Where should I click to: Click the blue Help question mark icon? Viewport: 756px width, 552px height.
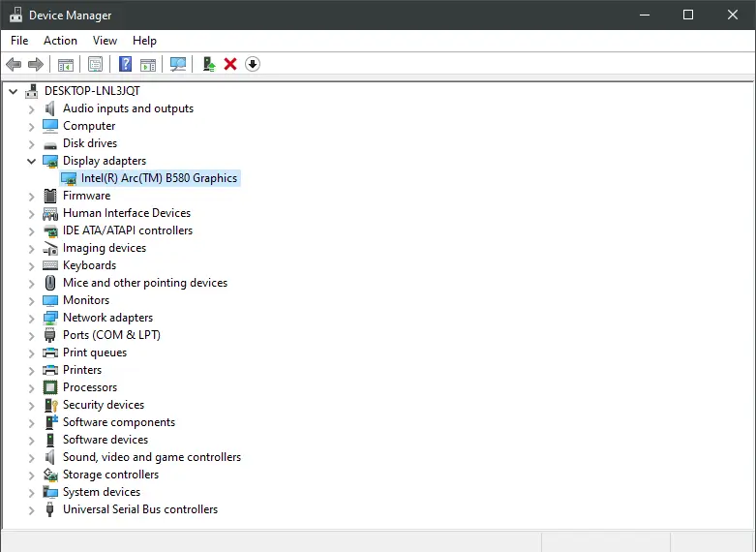click(x=125, y=64)
